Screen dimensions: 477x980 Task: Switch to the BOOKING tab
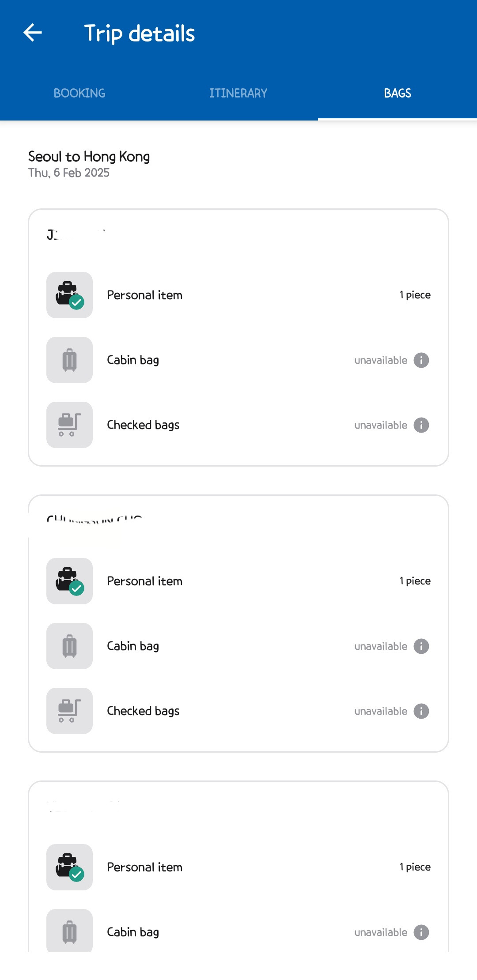click(x=79, y=93)
